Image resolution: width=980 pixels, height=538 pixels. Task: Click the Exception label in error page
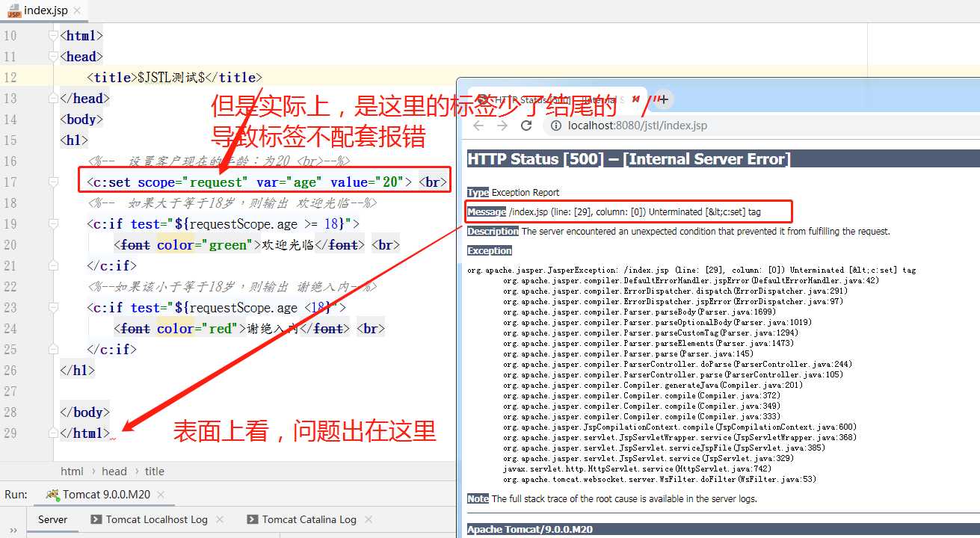pos(490,250)
